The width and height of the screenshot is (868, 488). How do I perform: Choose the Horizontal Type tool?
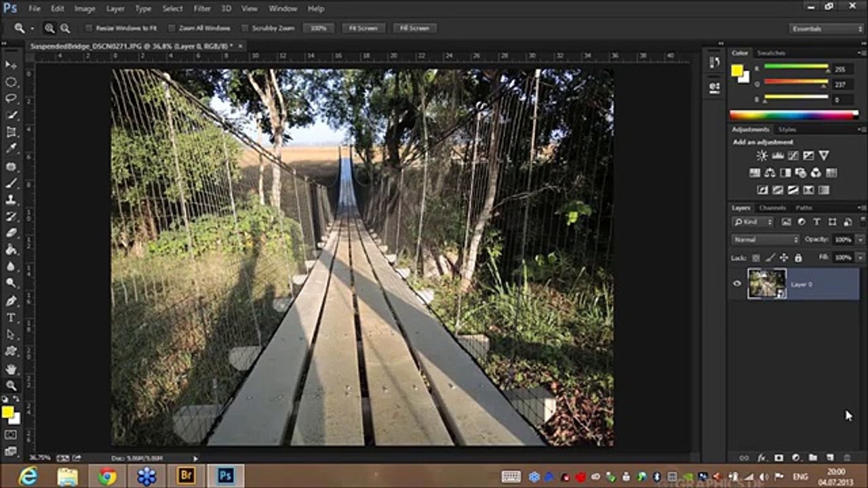[11, 317]
